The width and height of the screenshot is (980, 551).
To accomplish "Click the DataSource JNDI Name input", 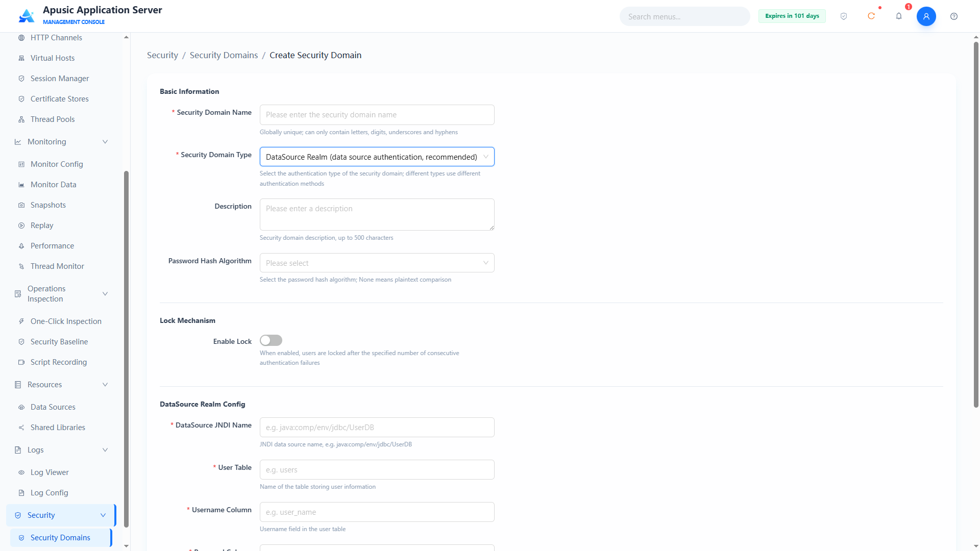I will (x=377, y=428).
